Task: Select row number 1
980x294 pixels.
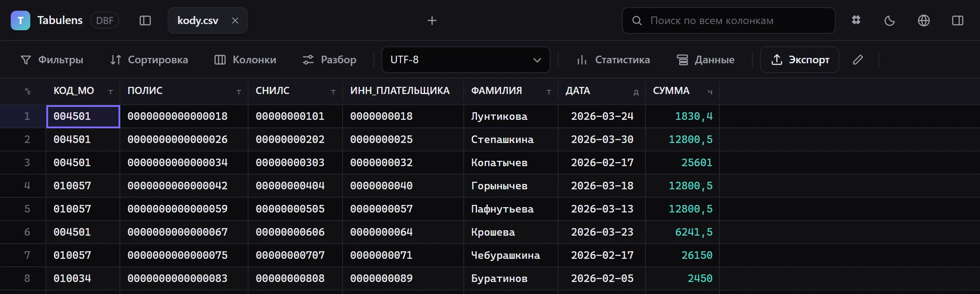Action: [x=27, y=117]
